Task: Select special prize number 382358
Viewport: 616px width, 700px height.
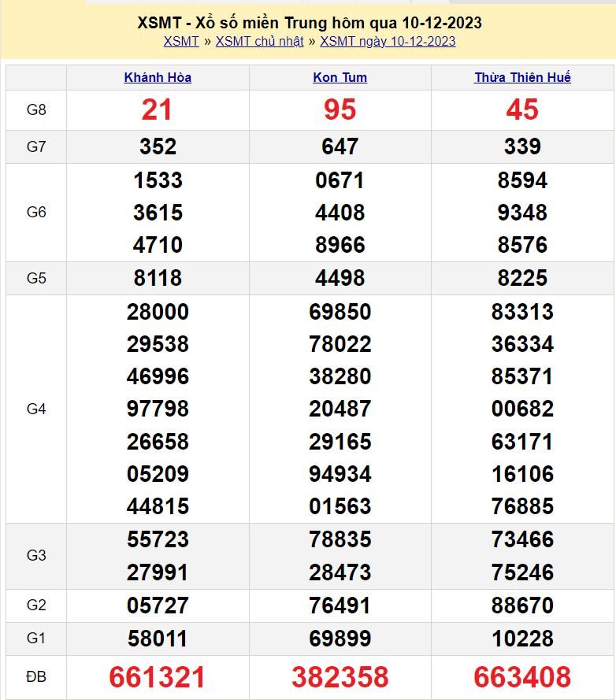Action: tap(340, 677)
